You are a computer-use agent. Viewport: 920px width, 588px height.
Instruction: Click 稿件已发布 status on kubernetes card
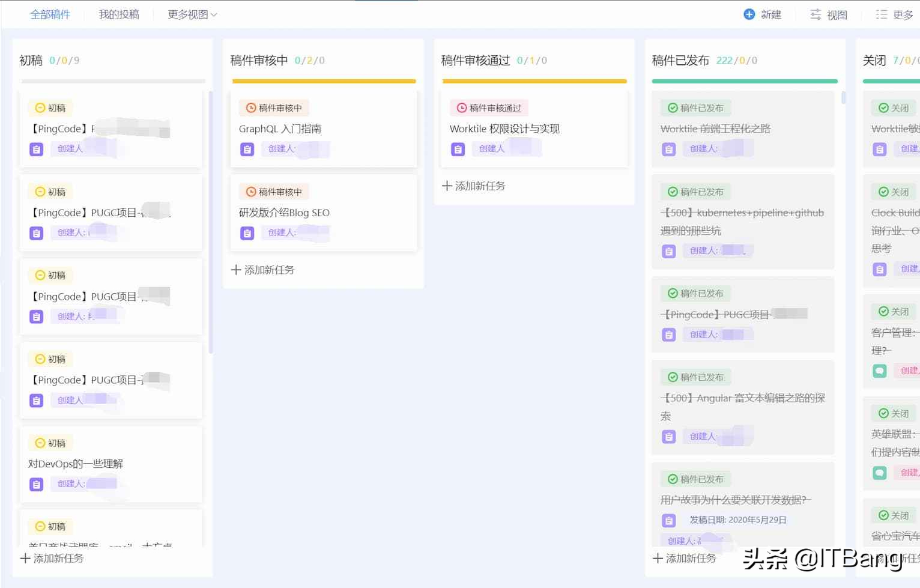coord(695,192)
